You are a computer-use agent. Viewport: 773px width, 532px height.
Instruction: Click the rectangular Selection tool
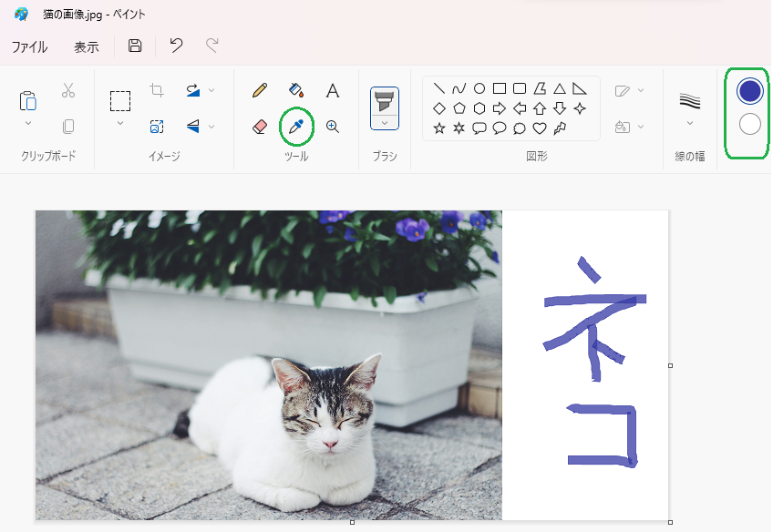(x=120, y=101)
